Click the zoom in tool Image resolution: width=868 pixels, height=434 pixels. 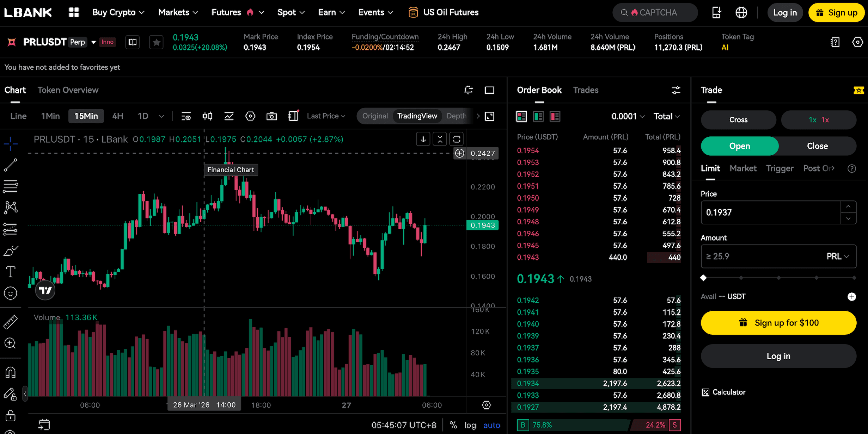10,343
